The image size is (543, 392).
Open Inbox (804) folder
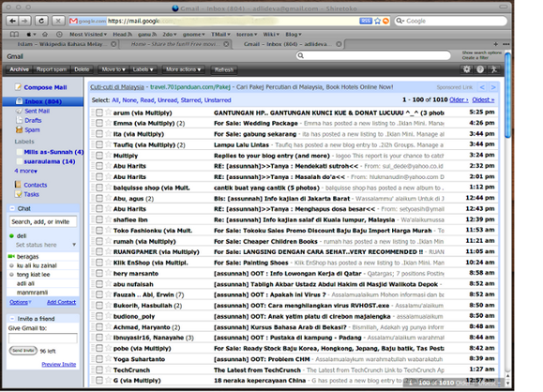43,101
